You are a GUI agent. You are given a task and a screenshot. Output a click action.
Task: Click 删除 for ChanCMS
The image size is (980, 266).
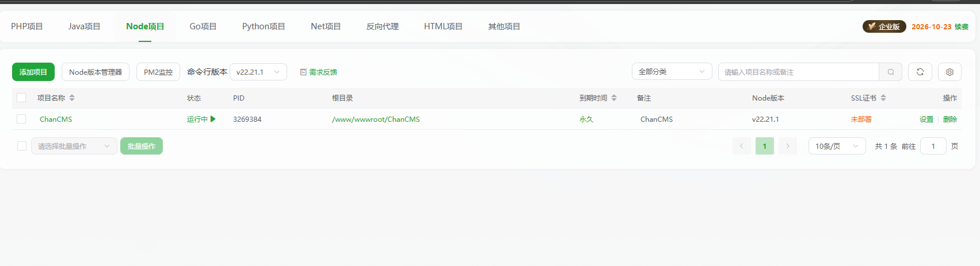click(950, 119)
